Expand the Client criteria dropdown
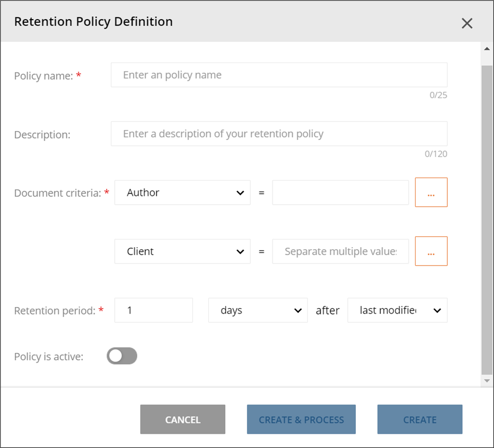 pyautogui.click(x=182, y=251)
